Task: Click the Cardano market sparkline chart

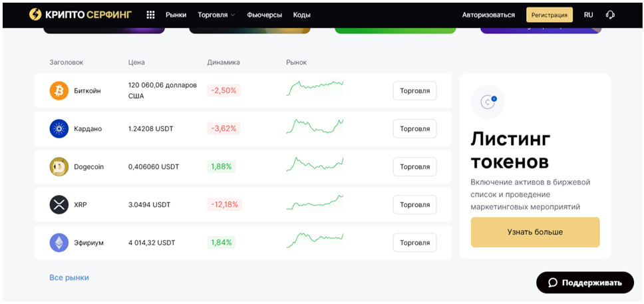Action: 315,126
